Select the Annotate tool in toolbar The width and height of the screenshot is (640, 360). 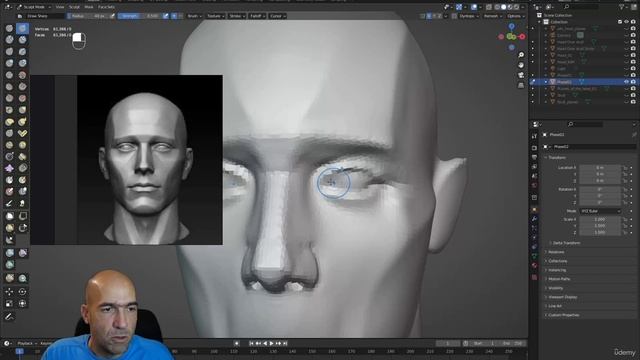[x=9, y=316]
